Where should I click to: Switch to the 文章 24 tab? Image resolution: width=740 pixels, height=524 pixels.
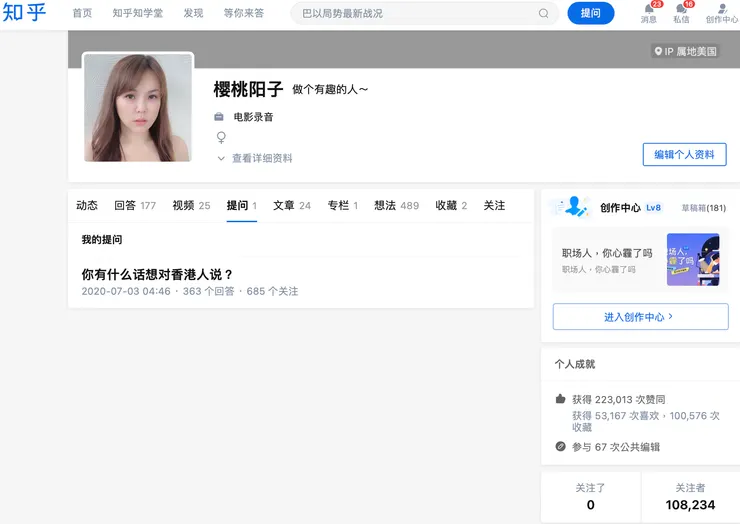[x=292, y=205]
